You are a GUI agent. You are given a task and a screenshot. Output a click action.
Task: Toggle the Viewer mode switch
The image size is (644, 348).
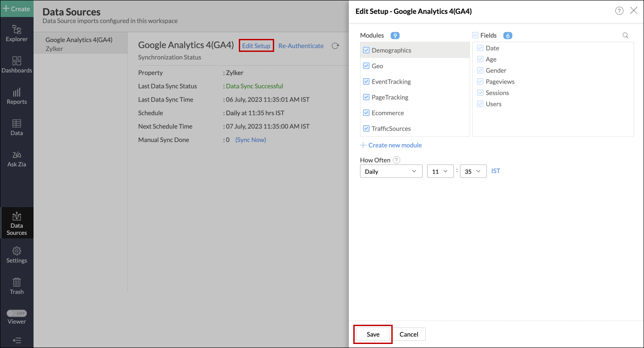pyautogui.click(x=17, y=313)
